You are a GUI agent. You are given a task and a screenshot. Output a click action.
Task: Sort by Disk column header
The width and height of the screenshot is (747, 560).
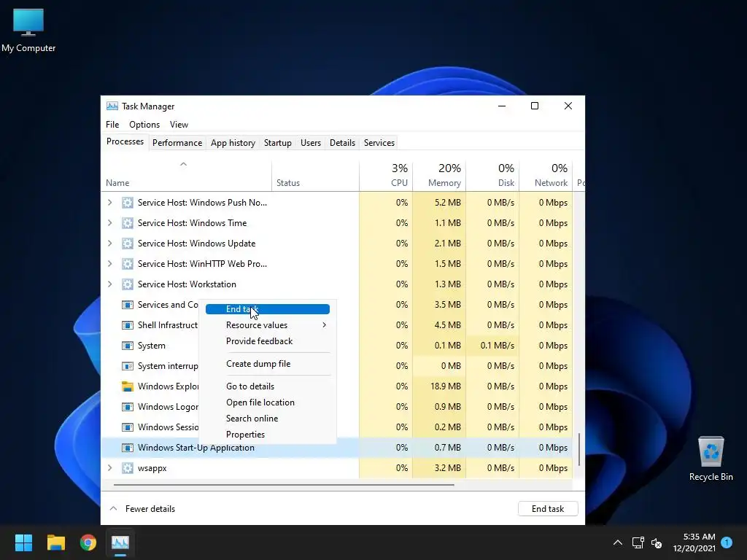click(x=492, y=176)
